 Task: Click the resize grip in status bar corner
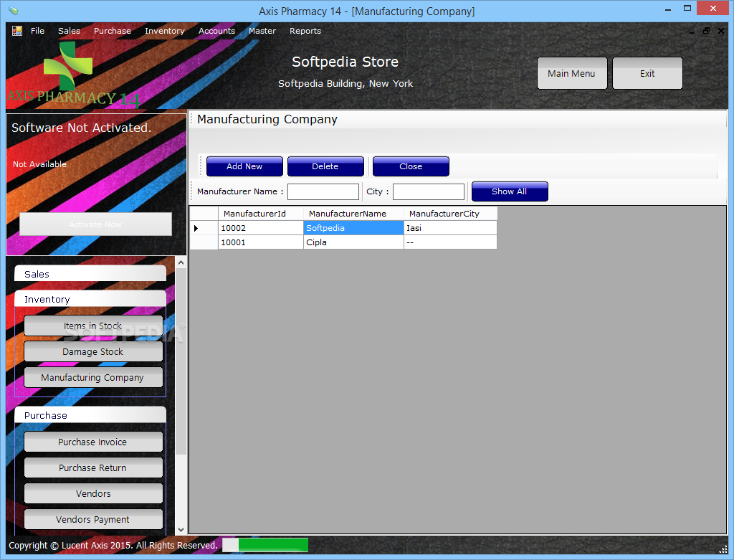pos(723,549)
